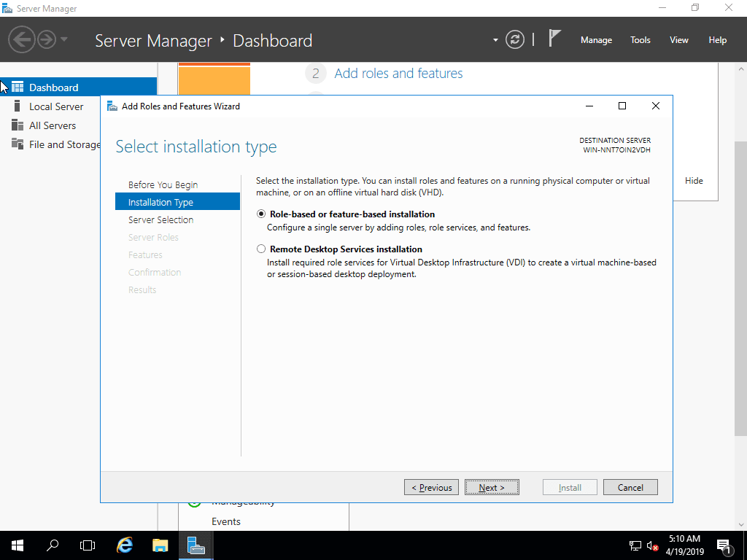
Task: Open File Explorer from the taskbar
Action: (x=160, y=545)
